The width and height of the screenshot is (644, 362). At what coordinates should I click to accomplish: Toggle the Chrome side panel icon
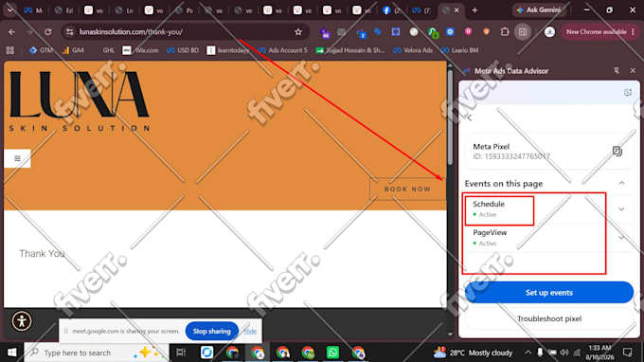523,31
